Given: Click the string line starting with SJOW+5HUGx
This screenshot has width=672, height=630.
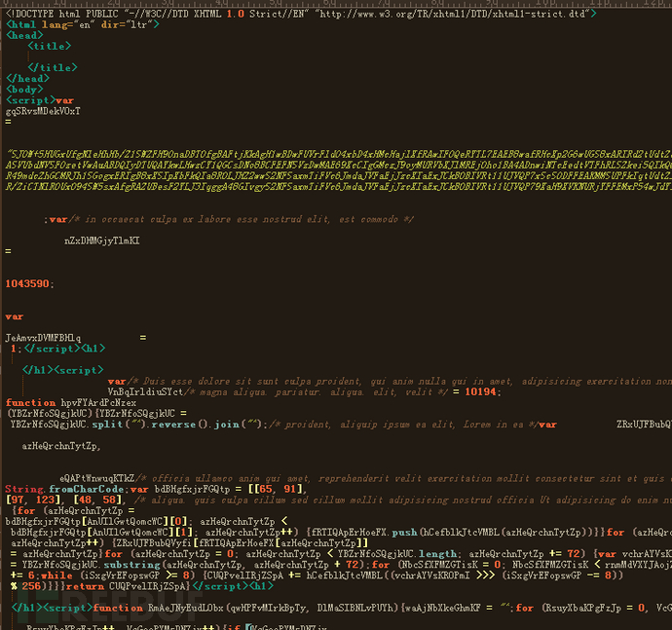Looking at the screenshot, I should pos(339,154).
